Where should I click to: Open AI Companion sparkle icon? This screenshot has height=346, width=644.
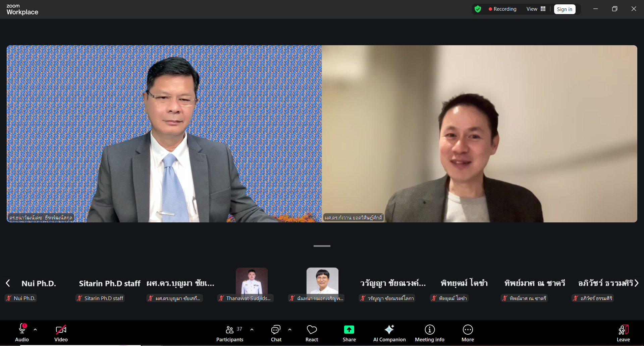(x=389, y=330)
